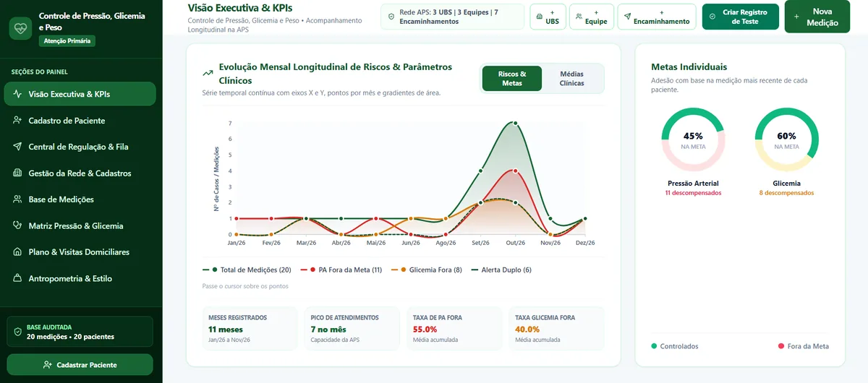
Task: Click the Pressão Arterial 45% donut chart
Action: pos(693,139)
